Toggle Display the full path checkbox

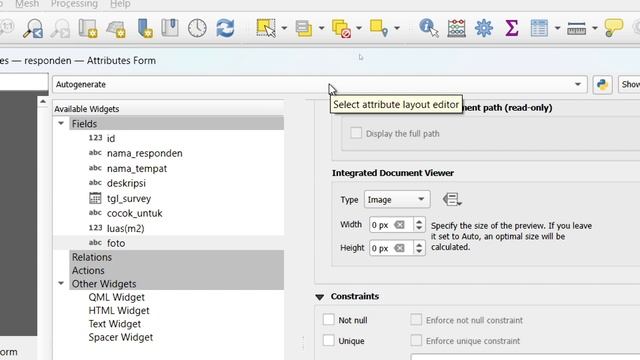coord(356,133)
